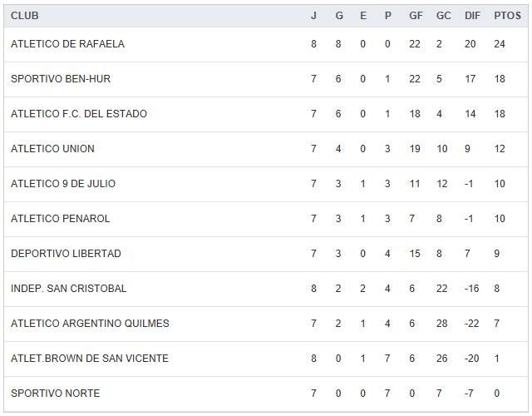Click the DIF column header

click(472, 16)
